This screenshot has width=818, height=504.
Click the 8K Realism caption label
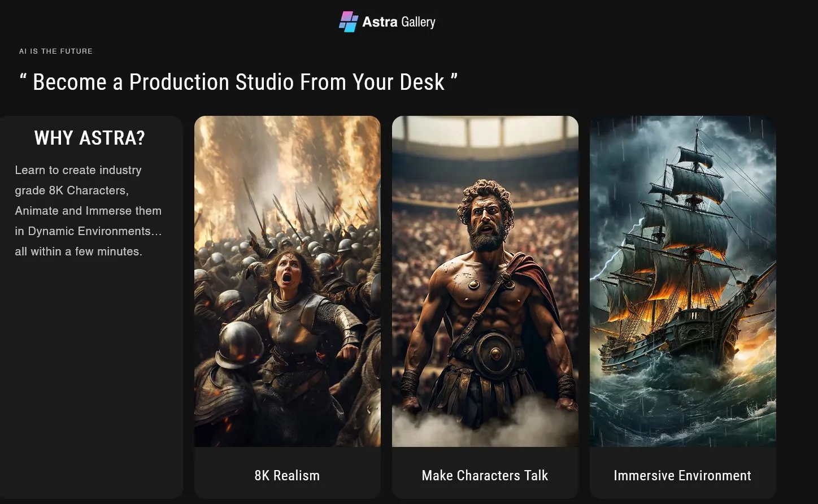point(287,475)
